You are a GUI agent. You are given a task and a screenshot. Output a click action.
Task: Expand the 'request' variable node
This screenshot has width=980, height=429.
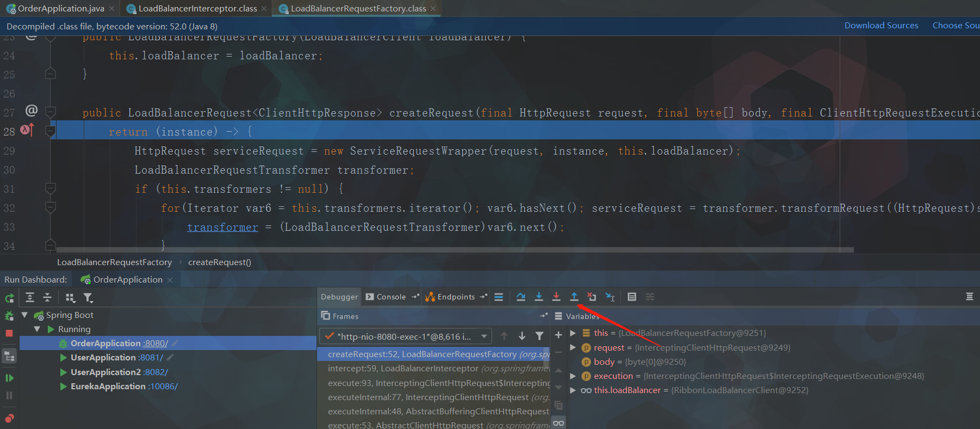[x=573, y=347]
